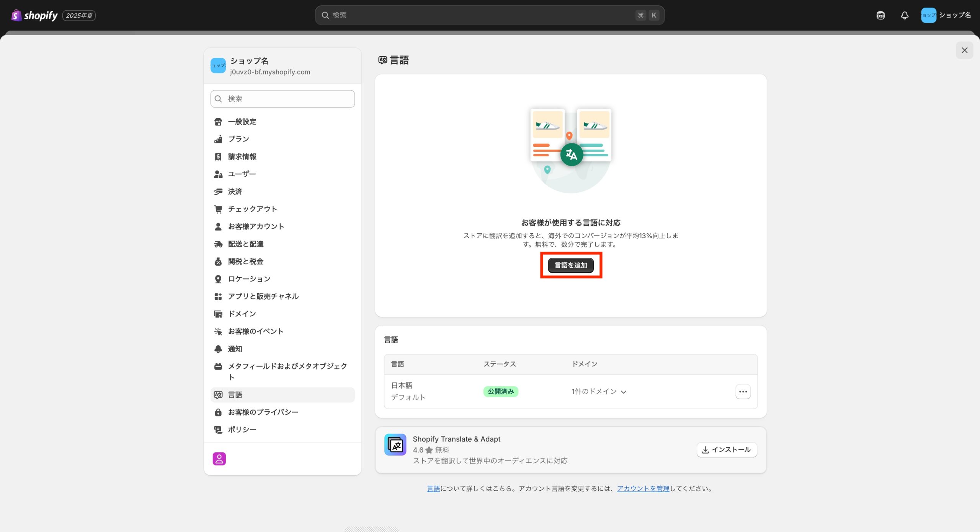The height and width of the screenshot is (532, 980).
Task: Select 決済 in settings menu
Action: point(235,191)
